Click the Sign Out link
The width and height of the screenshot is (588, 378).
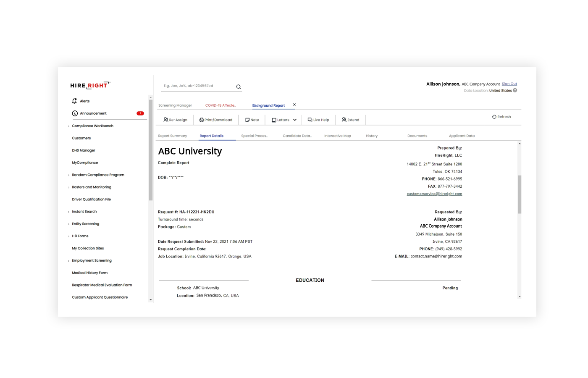click(x=509, y=84)
